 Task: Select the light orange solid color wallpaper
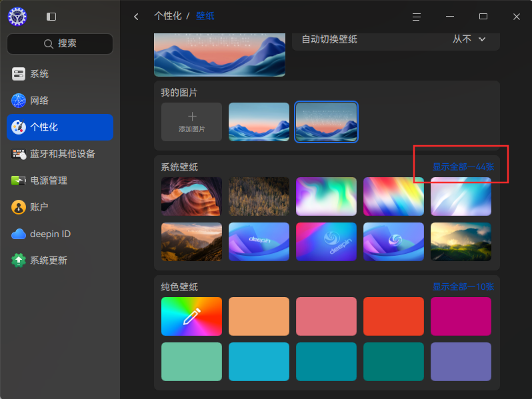tap(259, 316)
